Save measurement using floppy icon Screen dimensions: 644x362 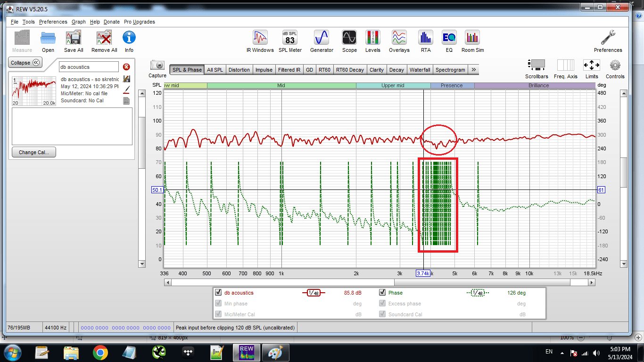126,79
